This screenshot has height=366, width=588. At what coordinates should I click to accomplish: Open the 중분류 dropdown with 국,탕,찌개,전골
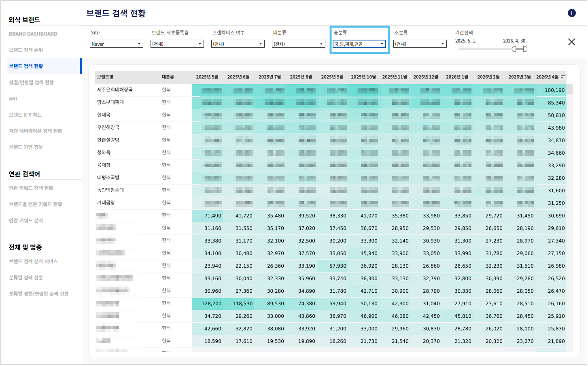click(359, 44)
